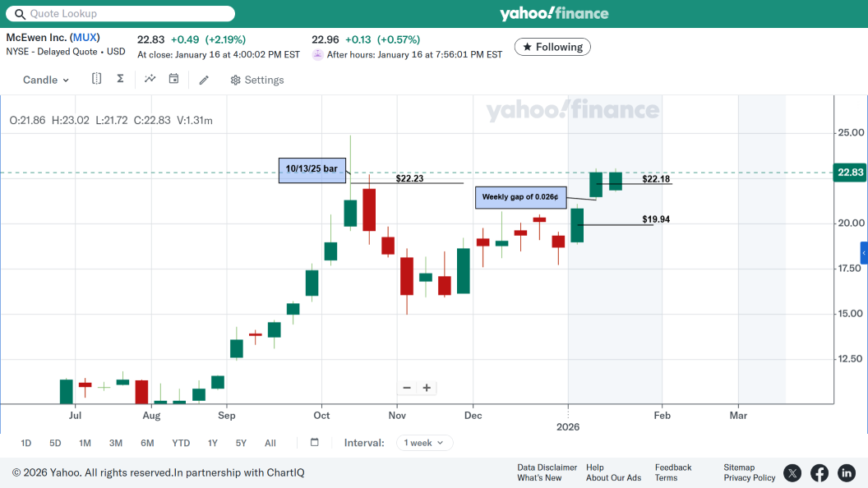The image size is (868, 488).
Task: Open the sigma studies icon
Action: click(120, 79)
